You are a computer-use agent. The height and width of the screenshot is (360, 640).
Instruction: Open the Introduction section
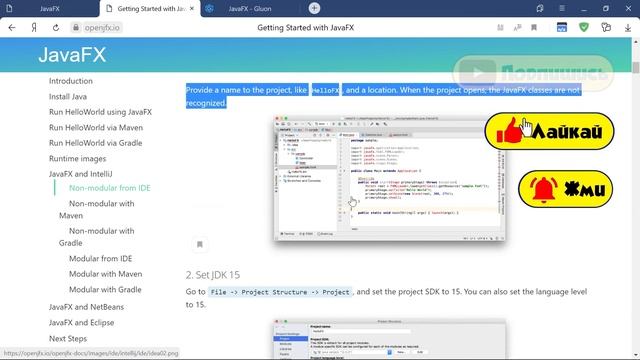click(x=71, y=81)
